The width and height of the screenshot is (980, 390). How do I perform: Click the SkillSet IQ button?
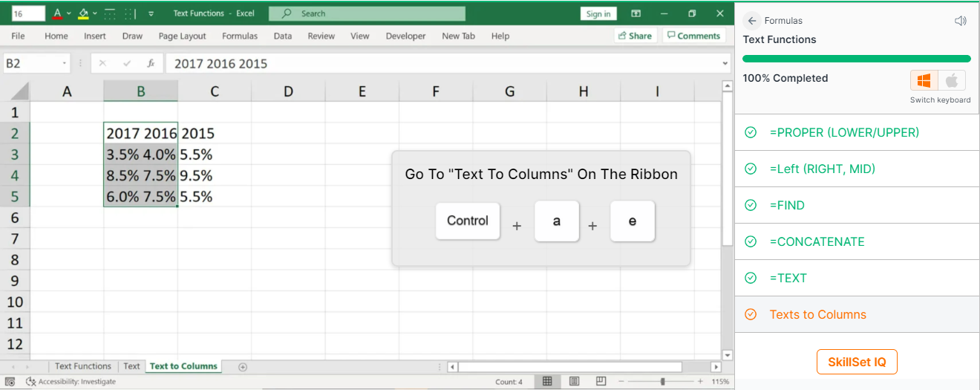click(x=857, y=362)
